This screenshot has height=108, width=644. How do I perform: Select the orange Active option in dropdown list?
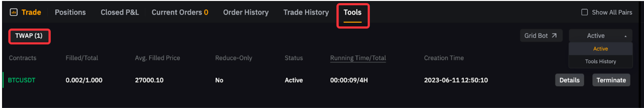[600, 49]
